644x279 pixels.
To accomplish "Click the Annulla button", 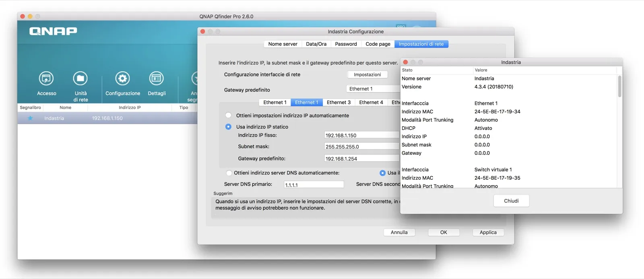I will [399, 232].
